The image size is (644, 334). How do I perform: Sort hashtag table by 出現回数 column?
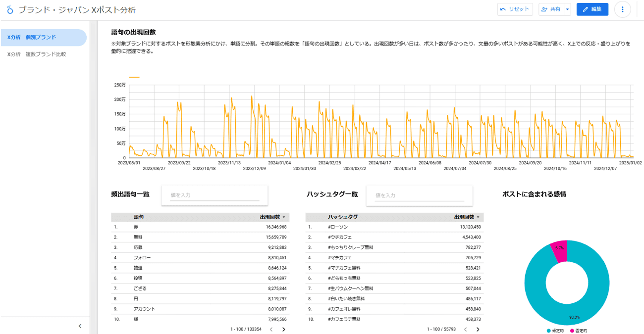point(466,217)
